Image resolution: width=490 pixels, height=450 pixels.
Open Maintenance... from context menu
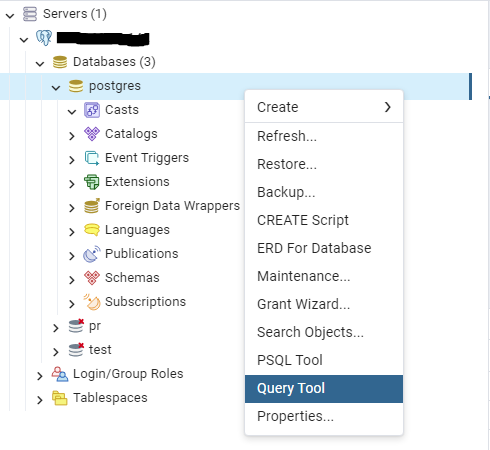[324, 276]
